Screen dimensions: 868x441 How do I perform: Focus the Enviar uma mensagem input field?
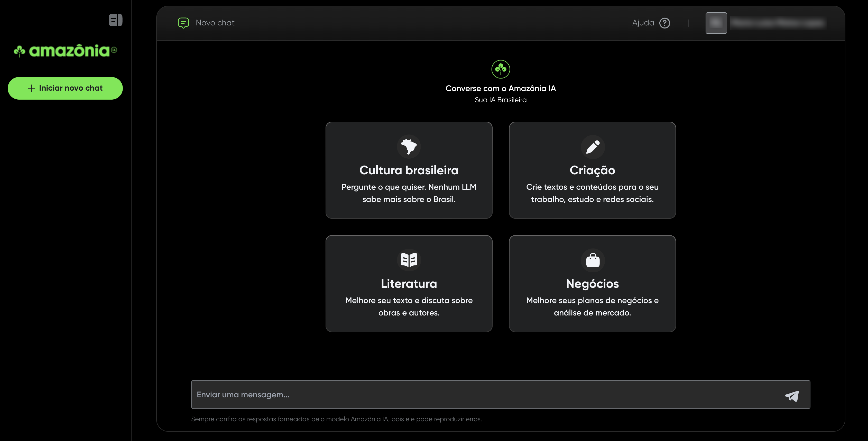[x=485, y=395]
